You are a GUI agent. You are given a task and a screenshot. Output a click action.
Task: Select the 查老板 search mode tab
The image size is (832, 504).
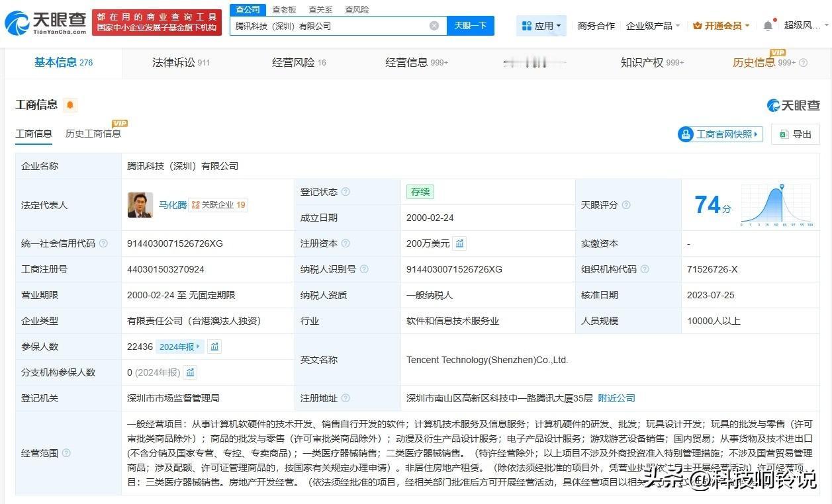[x=284, y=10]
